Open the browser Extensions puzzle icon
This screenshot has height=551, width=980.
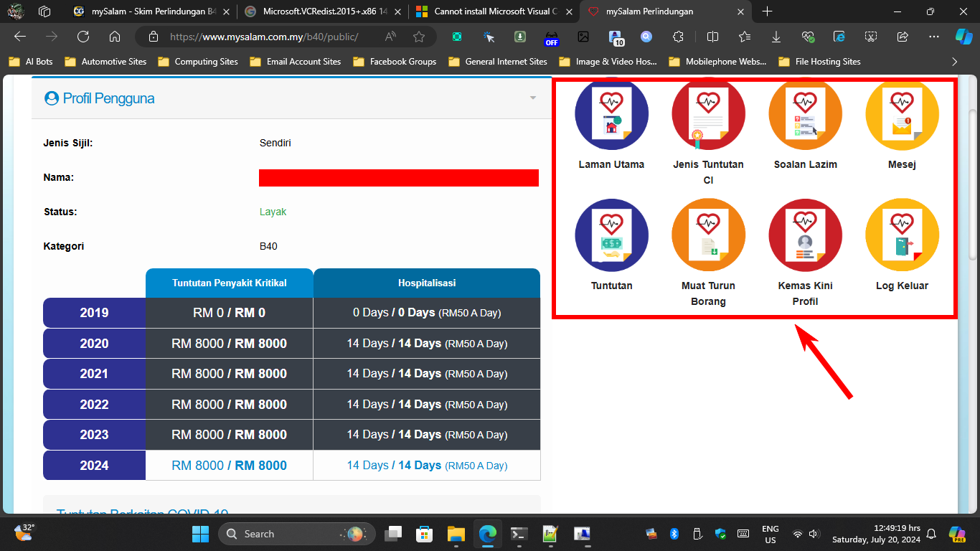pyautogui.click(x=678, y=37)
